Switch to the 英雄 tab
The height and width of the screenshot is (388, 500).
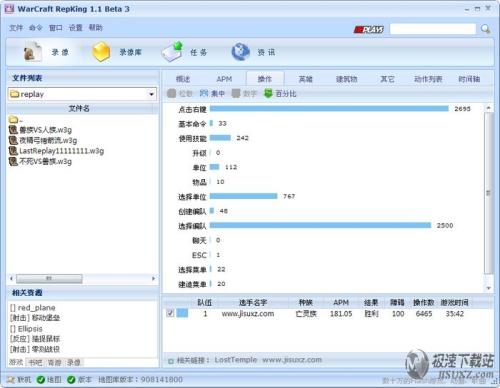click(x=306, y=79)
